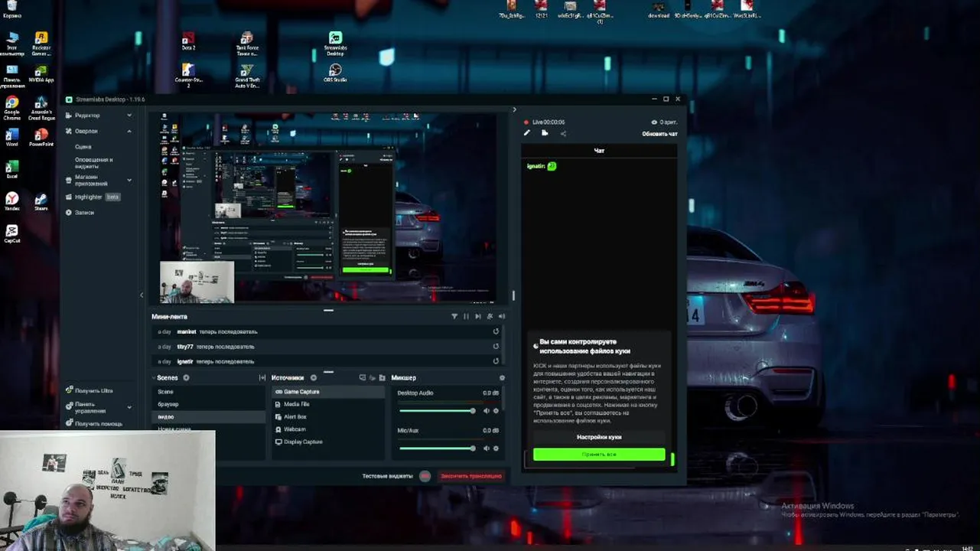Screen dimensions: 980x551
Task: Open NVIDIA App desktop shortcut
Action: 41,74
